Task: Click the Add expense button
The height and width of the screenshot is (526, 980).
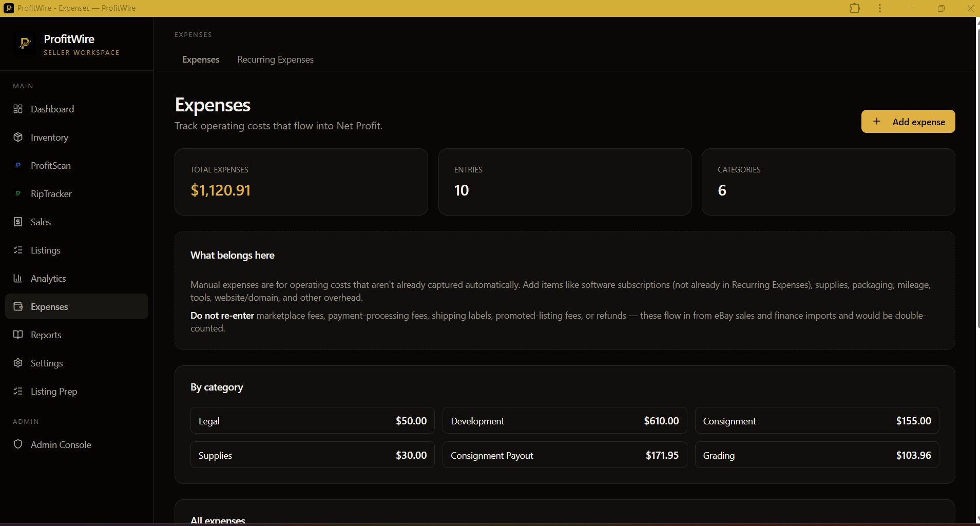Action: coord(908,121)
